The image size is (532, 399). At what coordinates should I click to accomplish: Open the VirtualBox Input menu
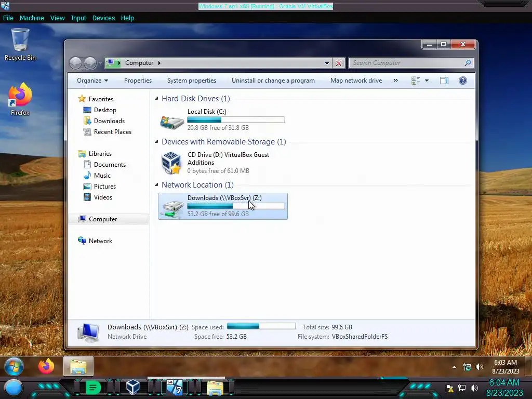(x=78, y=18)
